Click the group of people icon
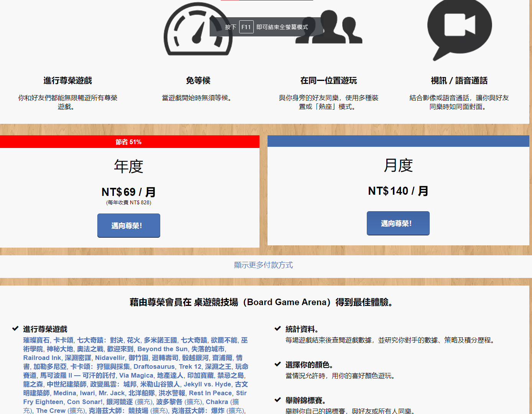This screenshot has height=414, width=532. 329,26
